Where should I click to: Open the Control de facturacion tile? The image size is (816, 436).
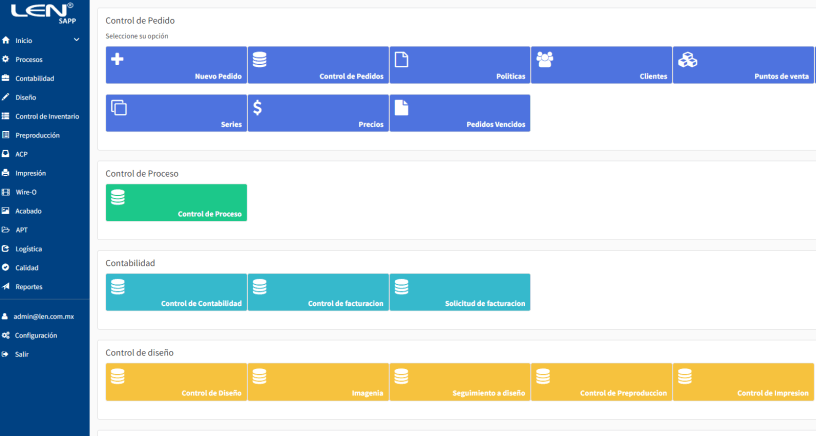coord(318,292)
